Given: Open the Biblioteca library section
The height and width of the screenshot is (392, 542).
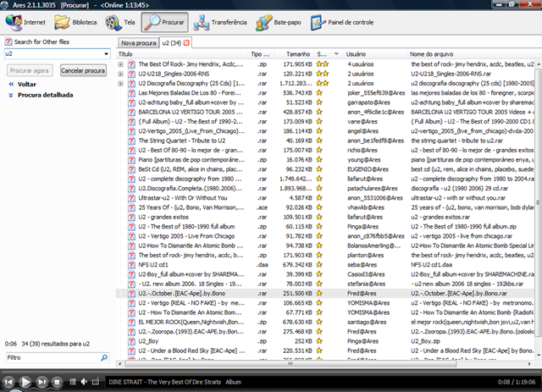Looking at the screenshot, I should tap(75, 23).
